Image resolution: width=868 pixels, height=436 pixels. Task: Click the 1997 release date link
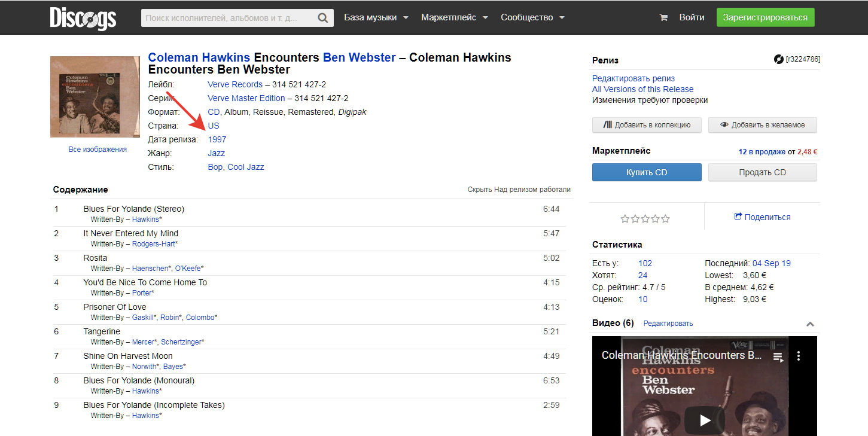(x=217, y=139)
